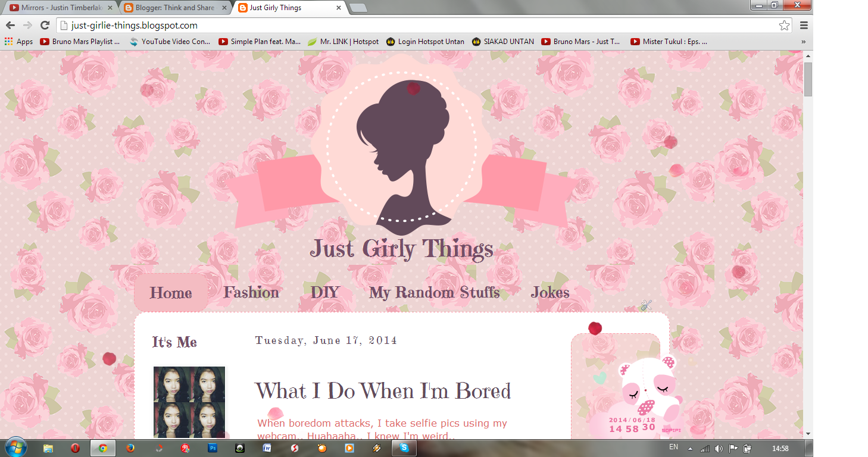Click the page's vertical scrollbar thumb
868x457 pixels.
point(808,79)
